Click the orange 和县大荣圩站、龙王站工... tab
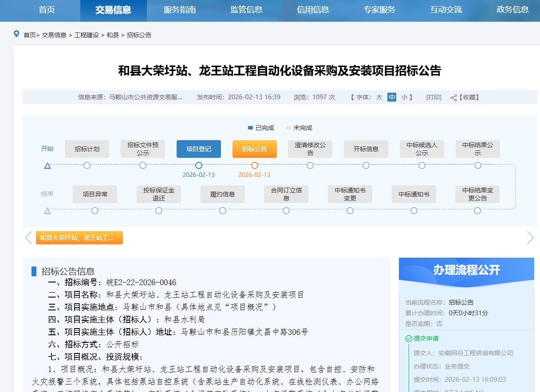This screenshot has width=540, height=392. 79,238
